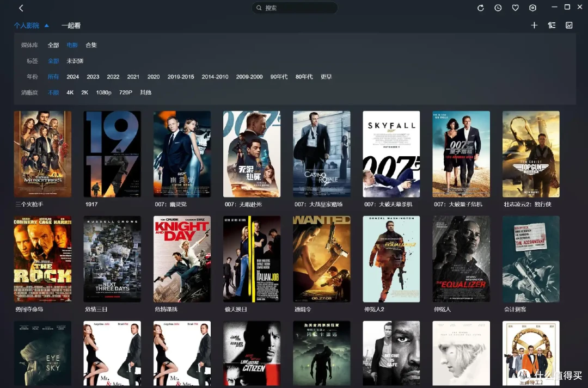This screenshot has height=388, width=588.
Task: Filter by years 2019-2015
Action: (x=181, y=77)
